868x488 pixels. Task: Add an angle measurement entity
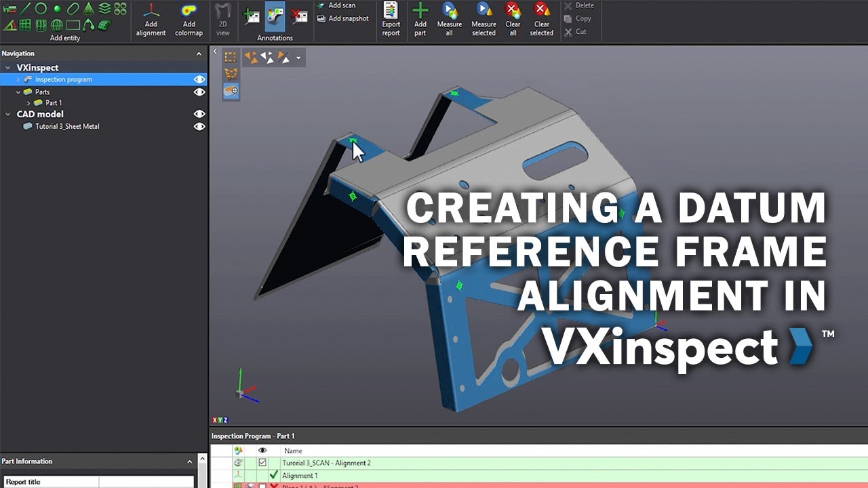[x=9, y=25]
